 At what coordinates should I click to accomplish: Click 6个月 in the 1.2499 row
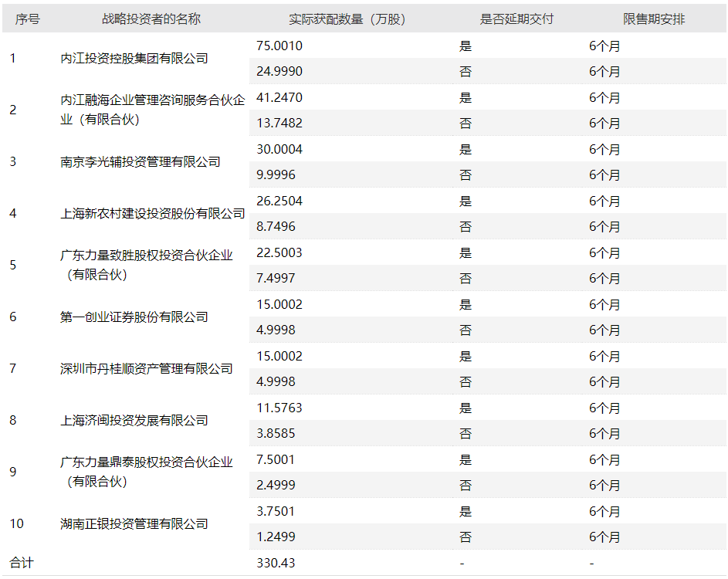click(x=604, y=537)
